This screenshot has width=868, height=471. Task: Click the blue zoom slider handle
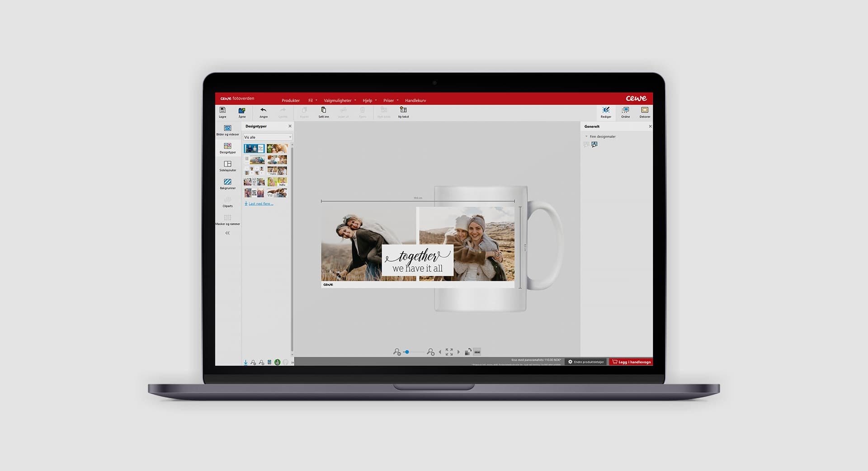(x=407, y=352)
